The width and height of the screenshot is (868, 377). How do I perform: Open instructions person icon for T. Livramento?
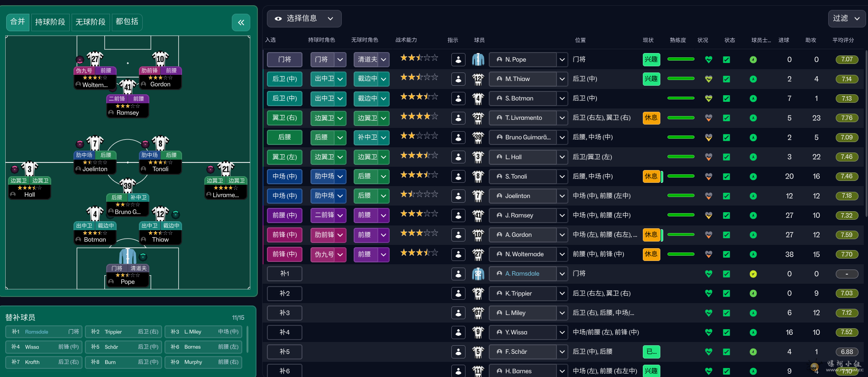tap(458, 118)
